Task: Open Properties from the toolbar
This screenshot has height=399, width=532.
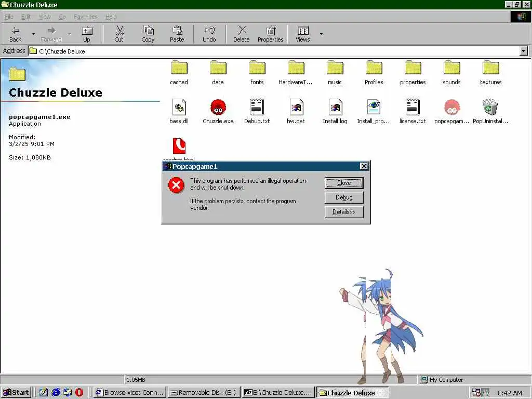Action: pos(270,34)
